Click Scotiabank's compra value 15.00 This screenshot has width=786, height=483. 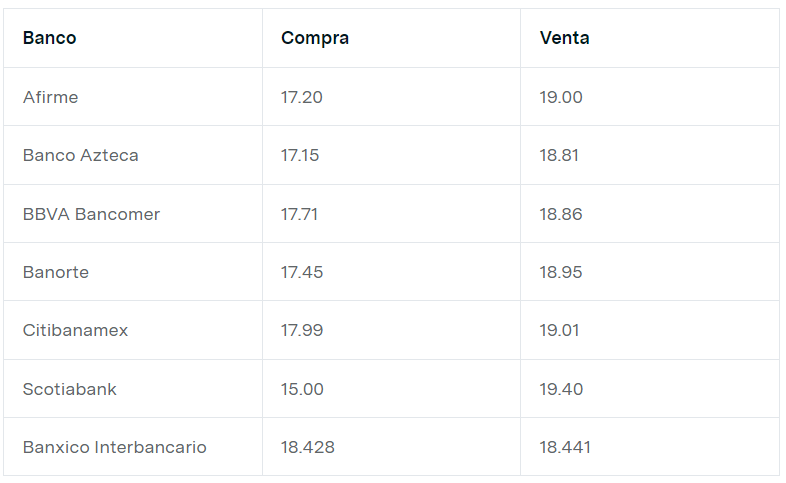(x=302, y=389)
